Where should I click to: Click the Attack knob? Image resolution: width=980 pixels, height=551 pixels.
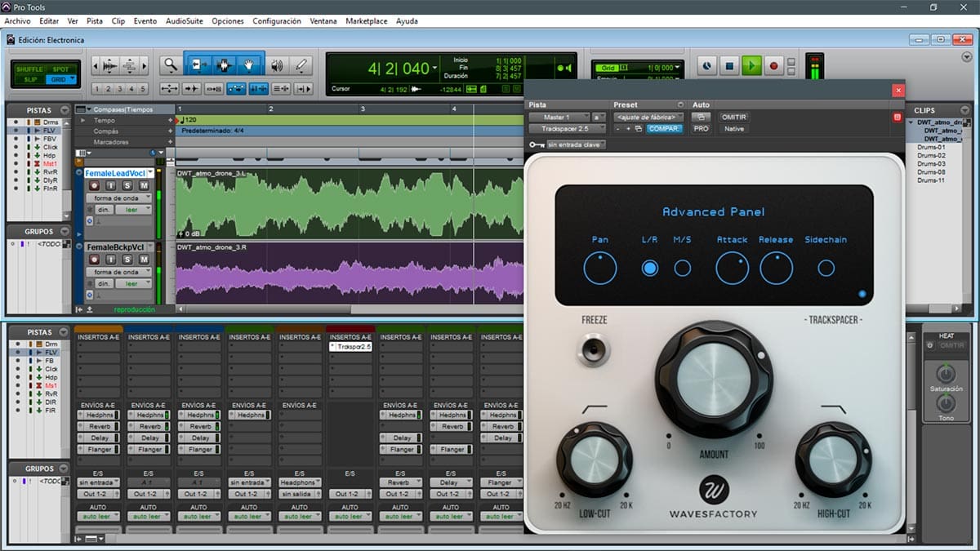733,268
